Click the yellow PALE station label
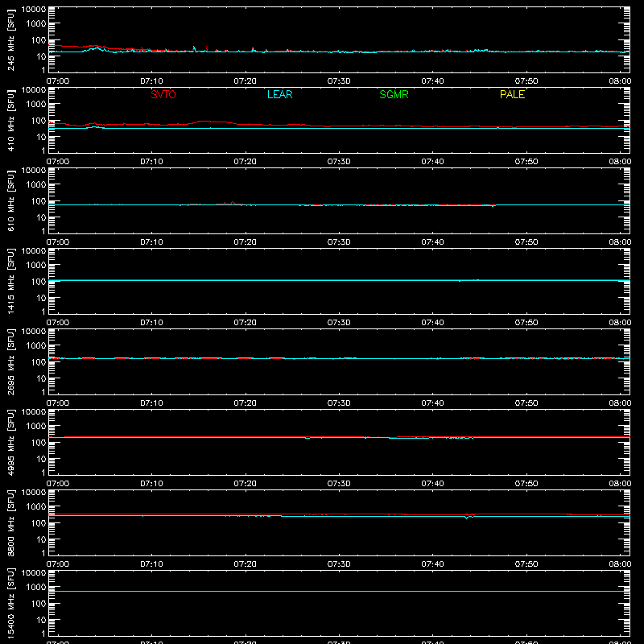This screenshot has height=644, width=644. point(512,94)
